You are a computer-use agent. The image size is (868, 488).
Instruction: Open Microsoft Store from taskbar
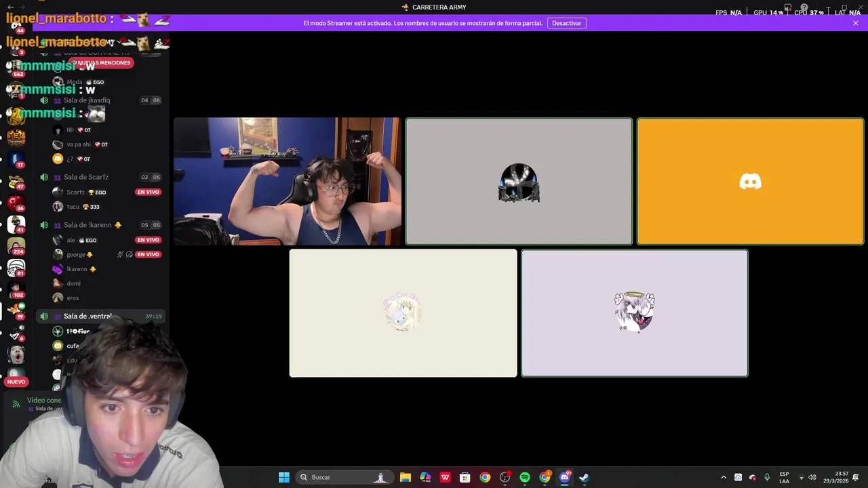click(x=465, y=477)
